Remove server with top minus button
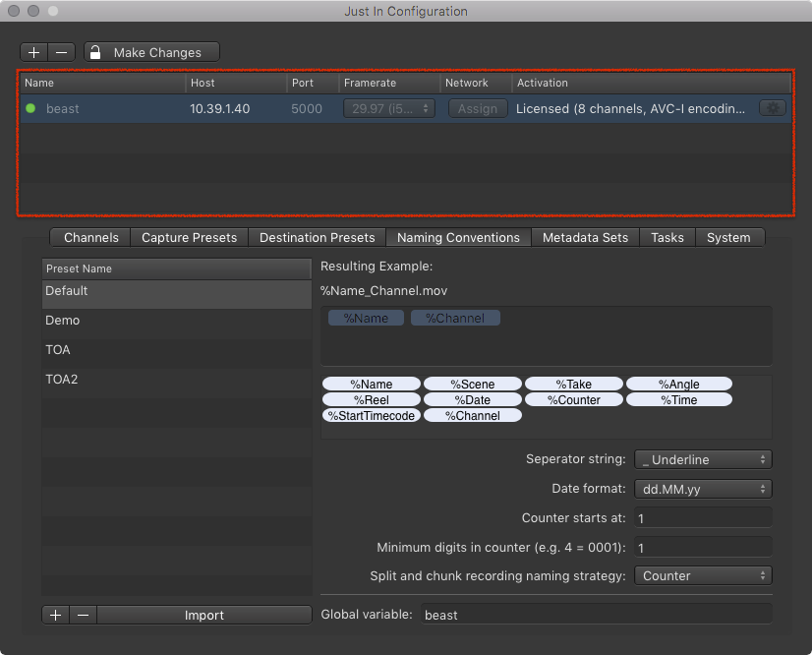 click(x=62, y=52)
